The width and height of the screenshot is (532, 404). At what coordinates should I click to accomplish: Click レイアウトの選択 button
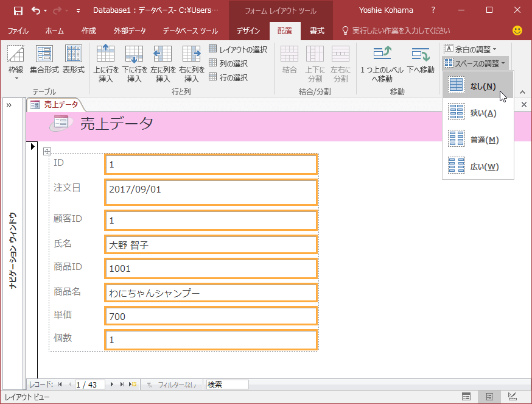pyautogui.click(x=238, y=49)
